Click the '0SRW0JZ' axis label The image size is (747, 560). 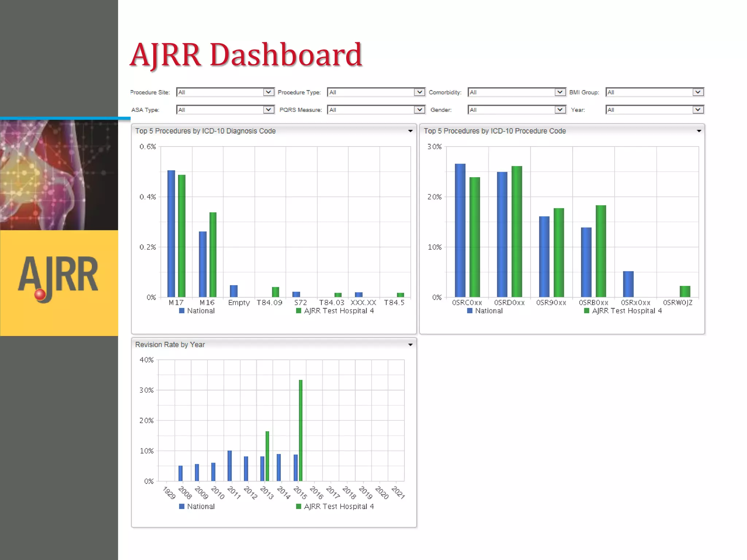pos(678,303)
